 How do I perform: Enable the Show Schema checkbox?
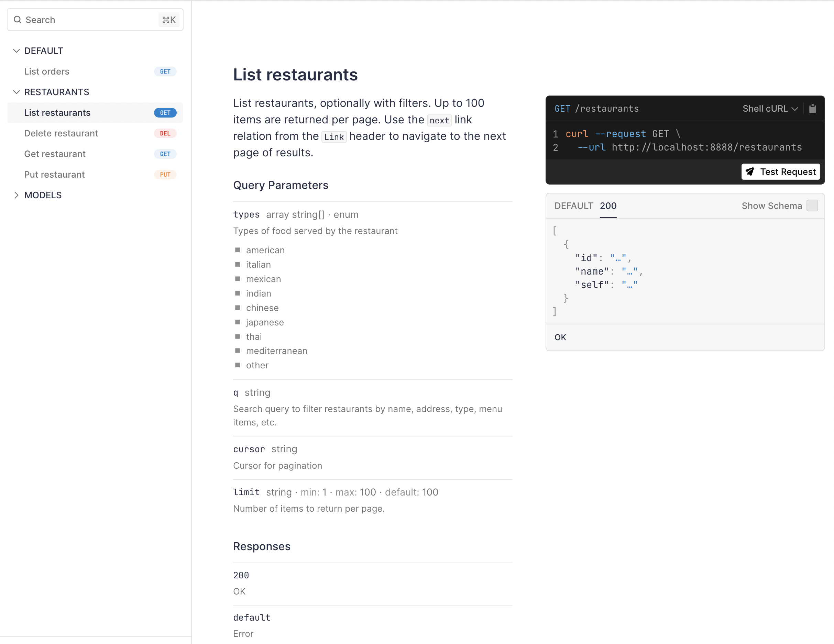[813, 206]
